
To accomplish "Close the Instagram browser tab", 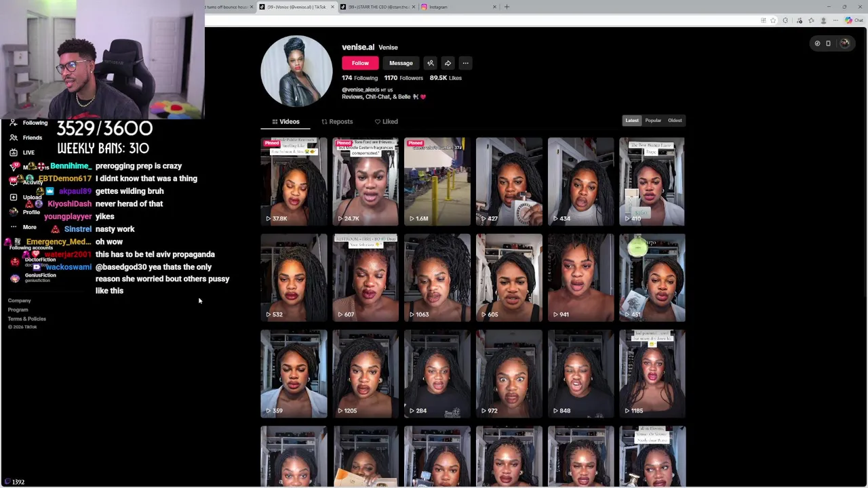I will pos(494,7).
